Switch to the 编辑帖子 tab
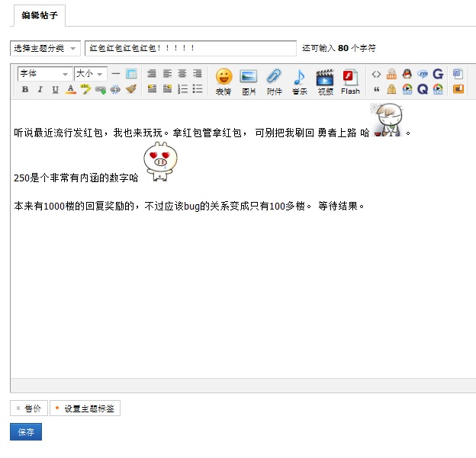This screenshot has height=458, width=476. pos(40,15)
